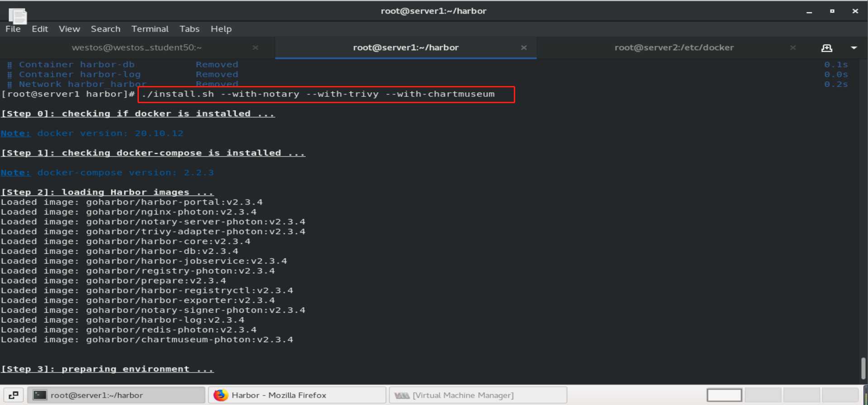This screenshot has width=868, height=405.
Task: Click the Firefox icon in taskbar
Action: pos(221,395)
